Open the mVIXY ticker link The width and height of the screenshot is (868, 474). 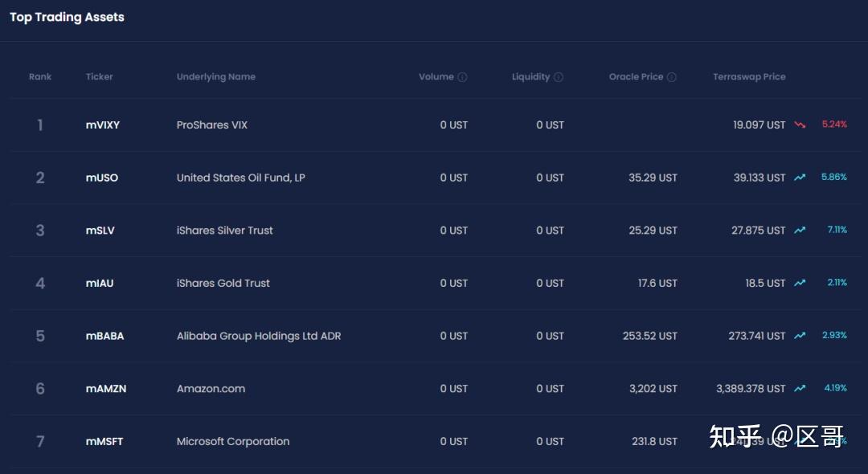103,125
